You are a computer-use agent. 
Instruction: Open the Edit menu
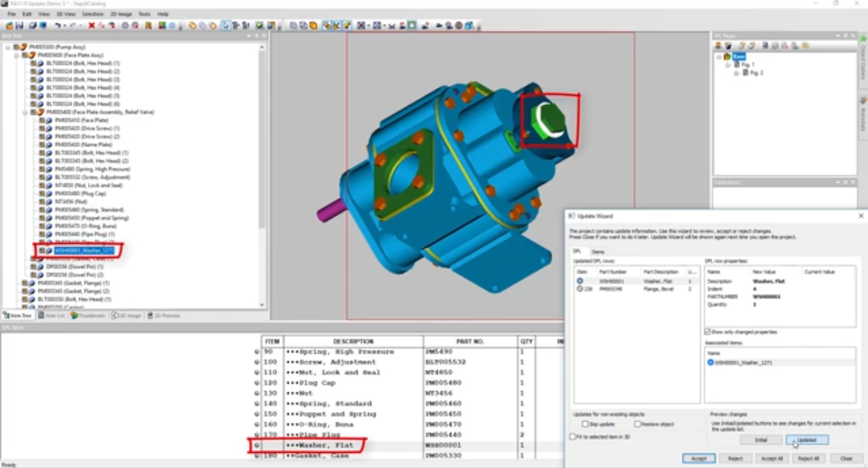(x=27, y=14)
